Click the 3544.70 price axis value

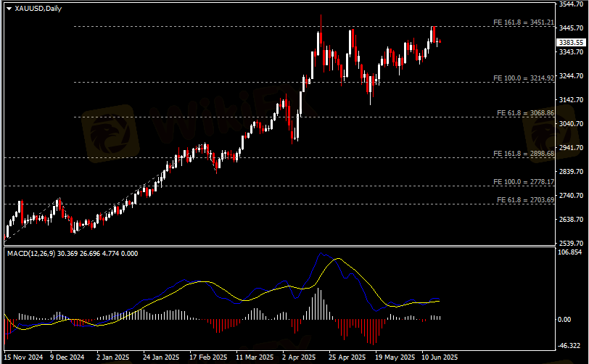(x=571, y=4)
